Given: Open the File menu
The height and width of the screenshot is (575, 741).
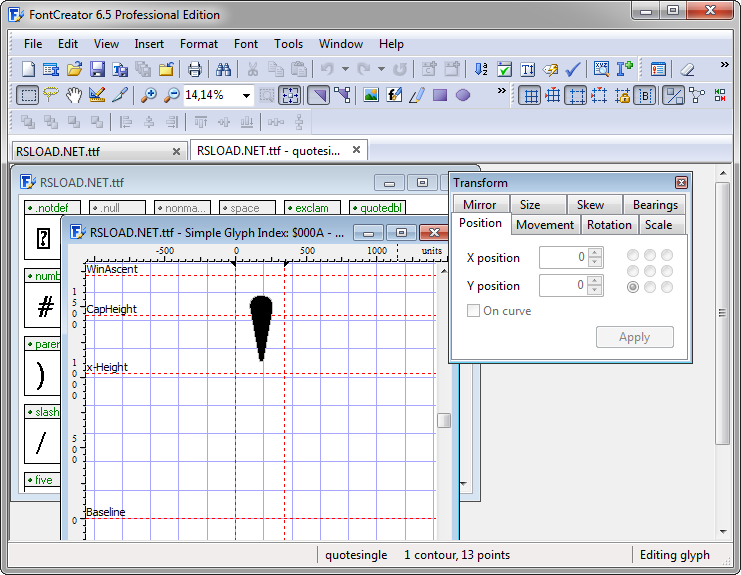Looking at the screenshot, I should pyautogui.click(x=33, y=44).
